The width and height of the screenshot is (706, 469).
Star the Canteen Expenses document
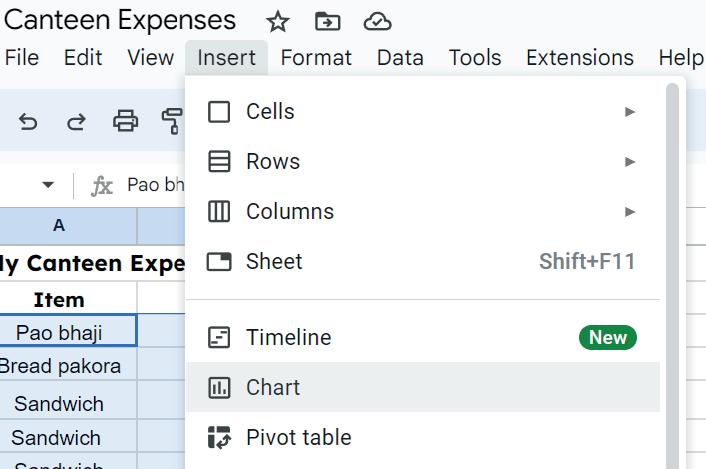278,21
